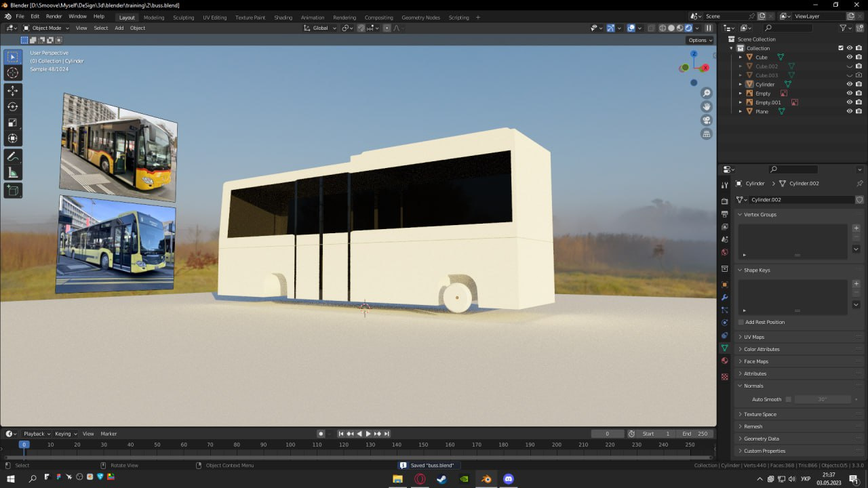Expand the UV Maps panel
Viewport: 868px width, 488px height.
click(x=753, y=337)
